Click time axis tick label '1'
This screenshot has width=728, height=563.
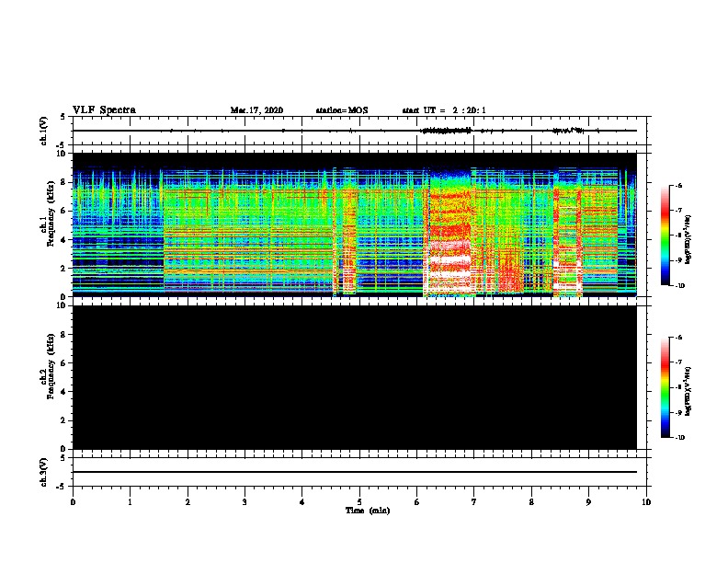coord(130,501)
